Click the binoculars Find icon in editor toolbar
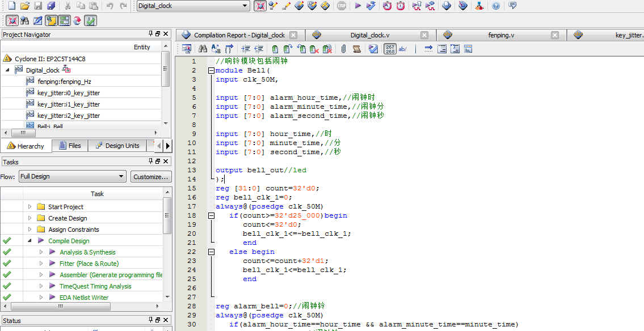This screenshot has width=644, height=331. [x=202, y=49]
